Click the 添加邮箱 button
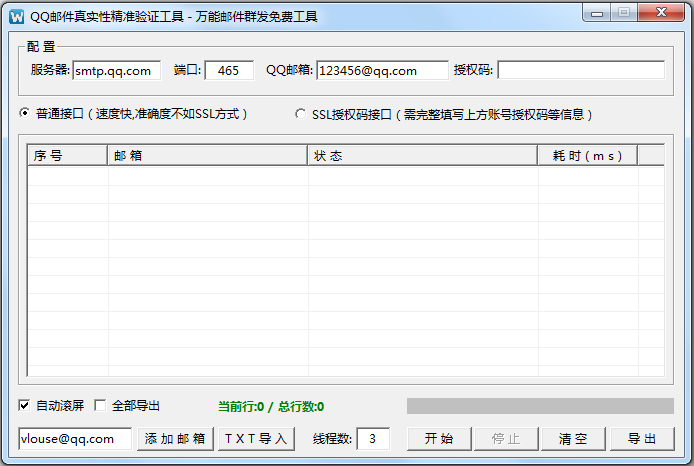 click(175, 439)
